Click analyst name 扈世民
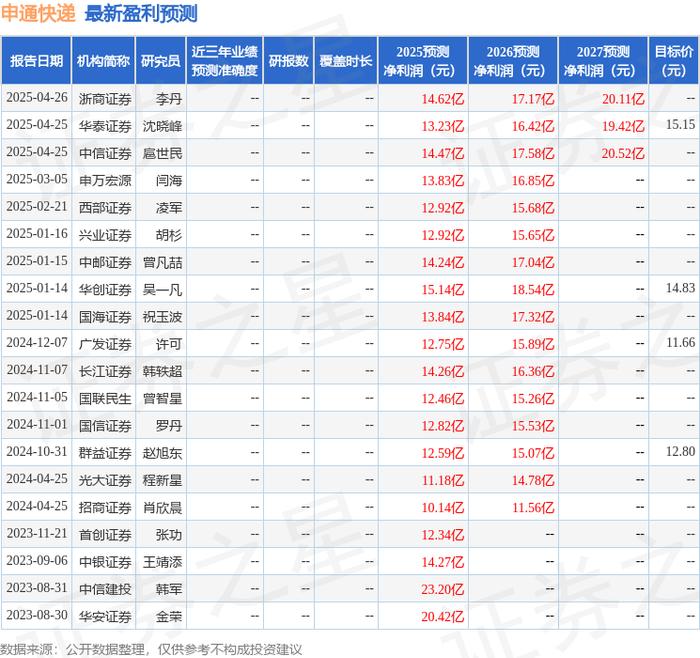This screenshot has height=658, width=700. 162,153
